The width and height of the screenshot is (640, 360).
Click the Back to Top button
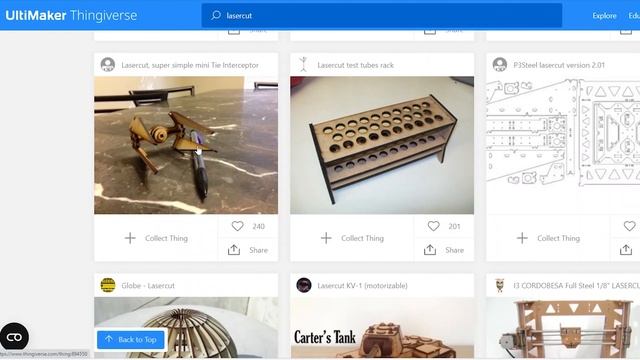[x=131, y=339]
